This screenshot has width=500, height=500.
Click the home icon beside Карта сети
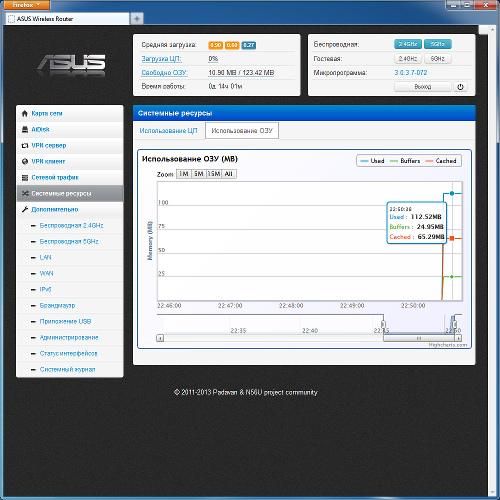[x=25, y=113]
